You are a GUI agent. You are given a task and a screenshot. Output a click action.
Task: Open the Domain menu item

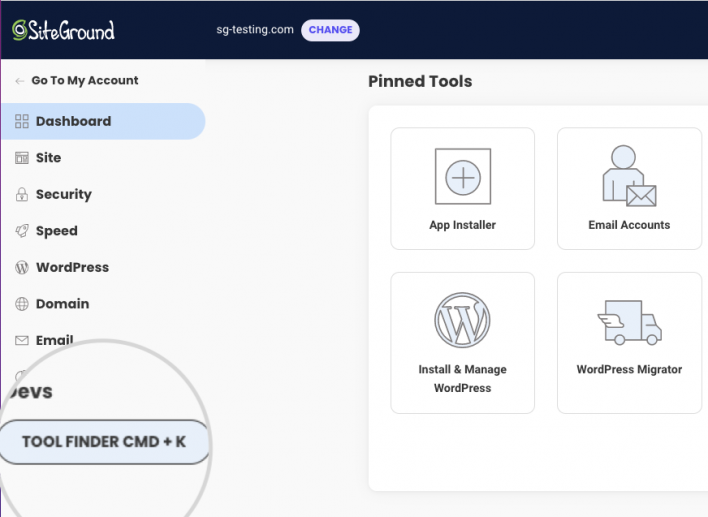(x=62, y=304)
